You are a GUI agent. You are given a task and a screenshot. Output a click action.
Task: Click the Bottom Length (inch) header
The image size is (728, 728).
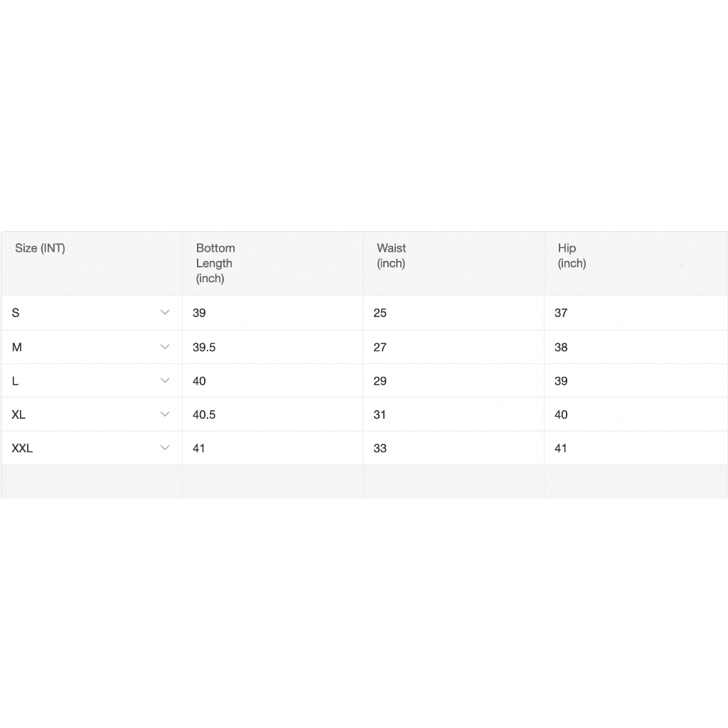coord(215,263)
